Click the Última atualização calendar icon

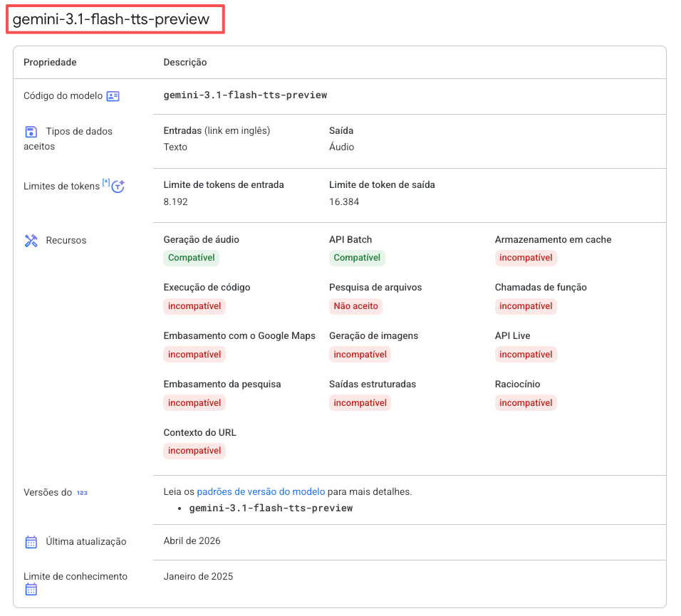pyautogui.click(x=31, y=542)
